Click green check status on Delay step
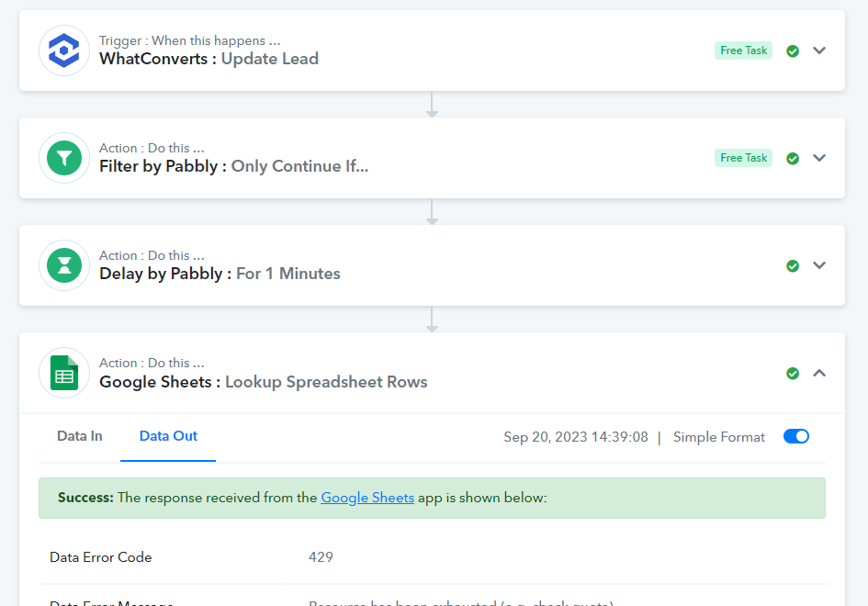 pyautogui.click(x=793, y=265)
